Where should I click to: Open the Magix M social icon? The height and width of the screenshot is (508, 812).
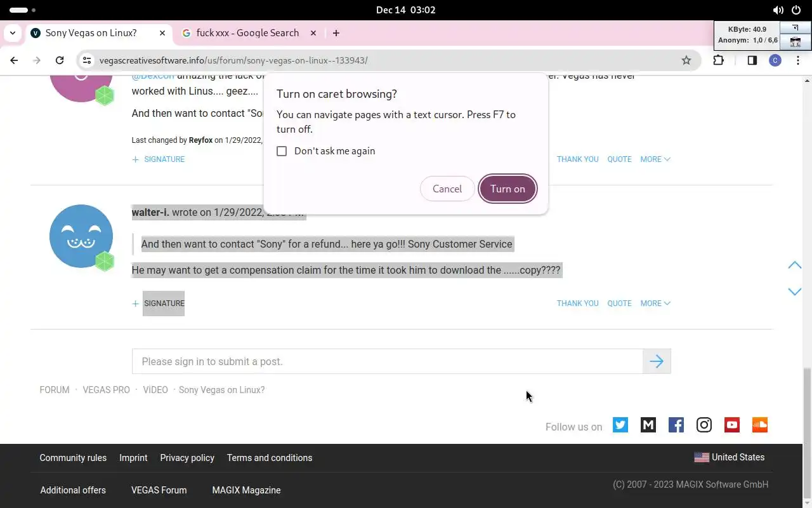[x=648, y=425]
